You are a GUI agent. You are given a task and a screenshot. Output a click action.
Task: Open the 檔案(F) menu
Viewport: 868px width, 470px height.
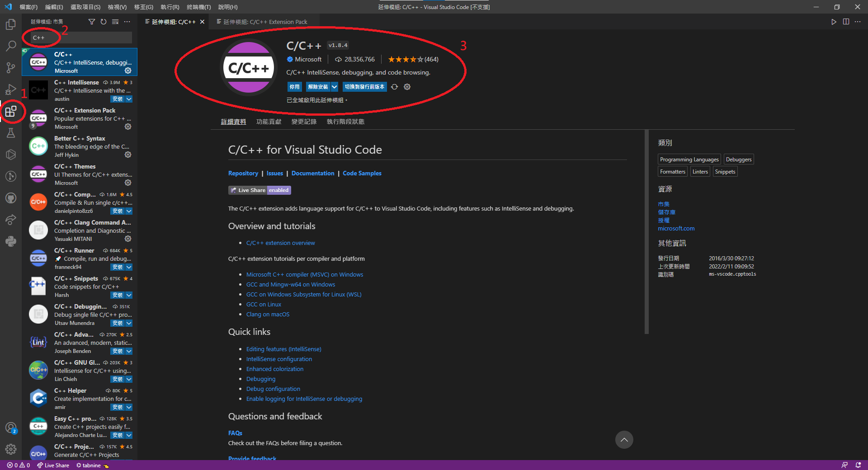pos(28,7)
